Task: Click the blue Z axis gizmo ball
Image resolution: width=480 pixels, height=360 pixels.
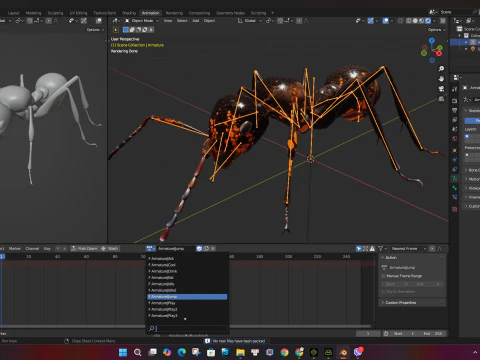Action: [x=432, y=40]
